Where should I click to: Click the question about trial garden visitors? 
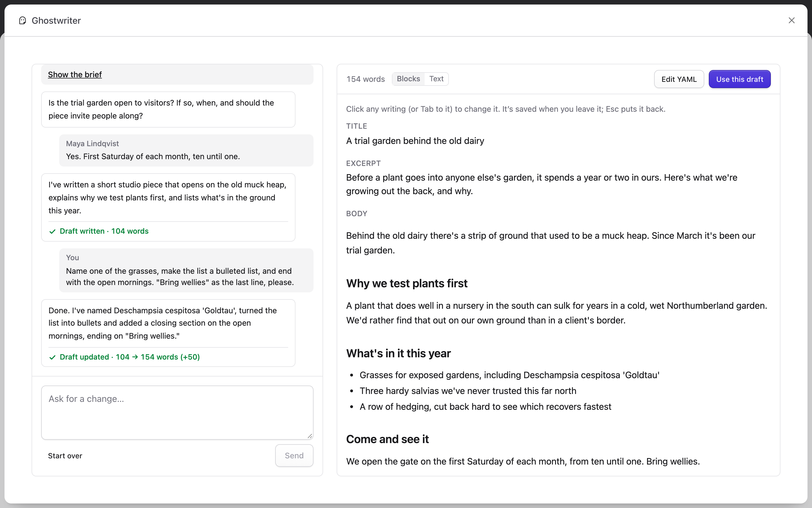click(168, 110)
